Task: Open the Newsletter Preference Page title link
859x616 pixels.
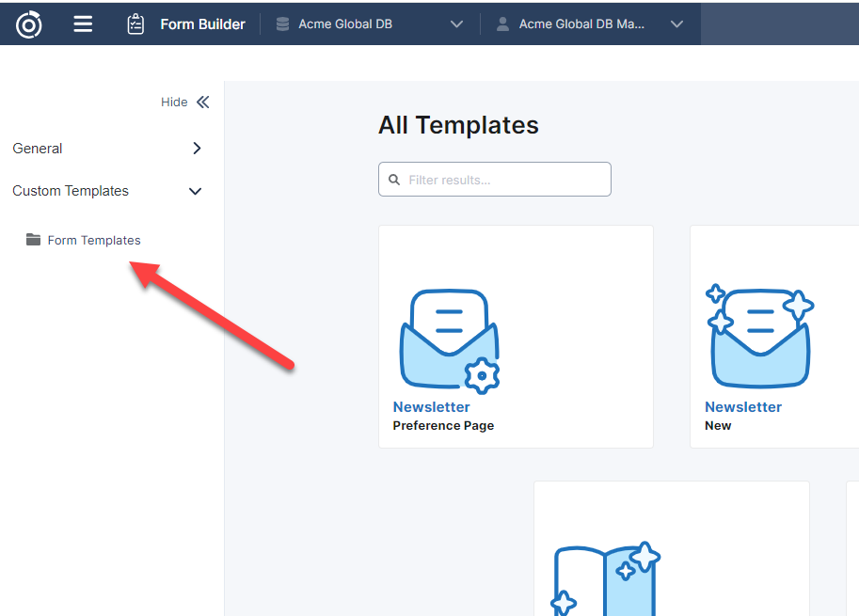Action: 431,407
